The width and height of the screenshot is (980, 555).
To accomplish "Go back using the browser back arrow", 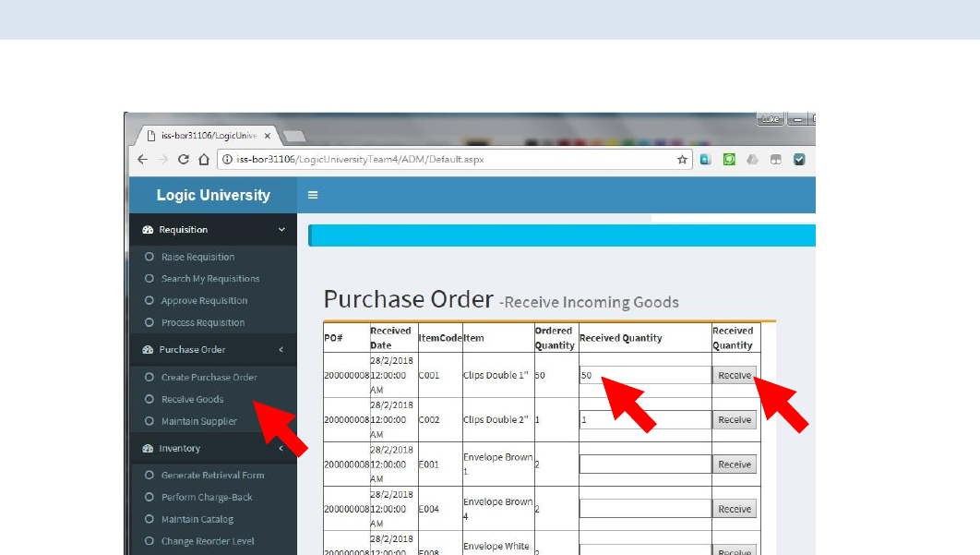I will [x=142, y=160].
